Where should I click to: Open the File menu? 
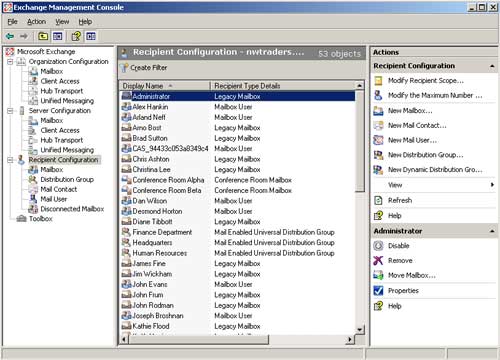click(12, 22)
